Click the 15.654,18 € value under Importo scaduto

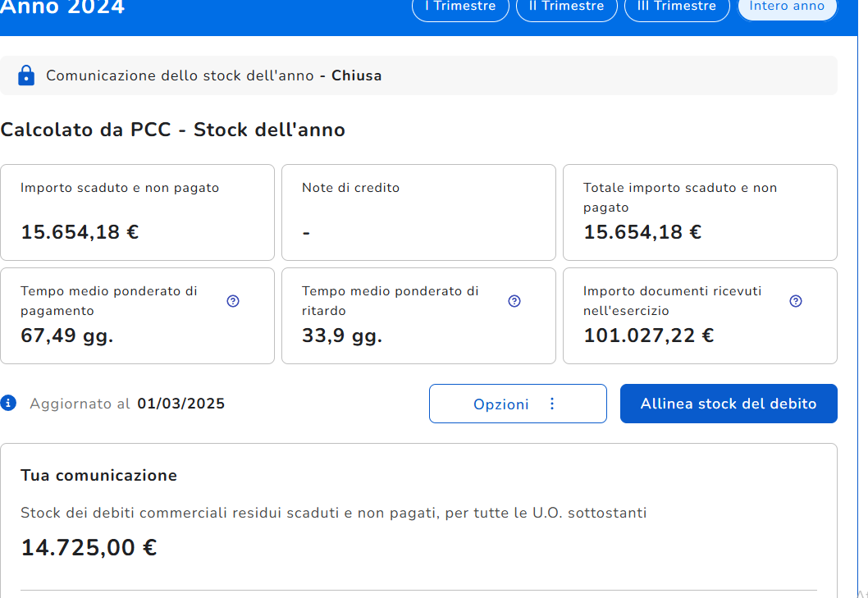click(x=80, y=232)
